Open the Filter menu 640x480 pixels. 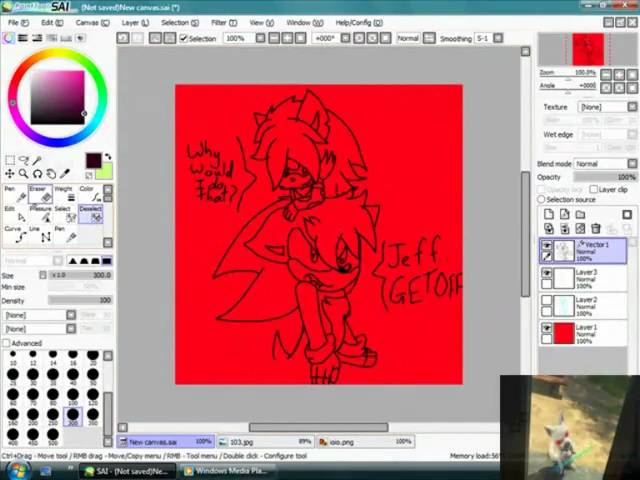(224, 23)
